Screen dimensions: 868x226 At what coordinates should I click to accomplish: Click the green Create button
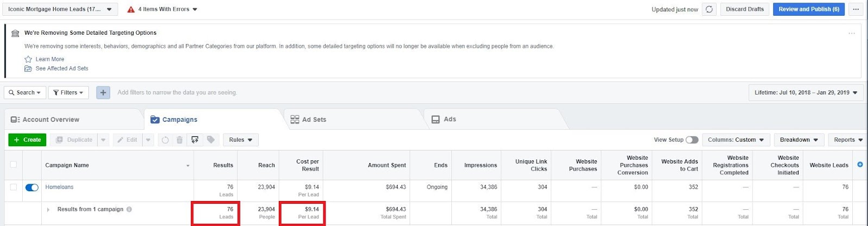[27, 140]
